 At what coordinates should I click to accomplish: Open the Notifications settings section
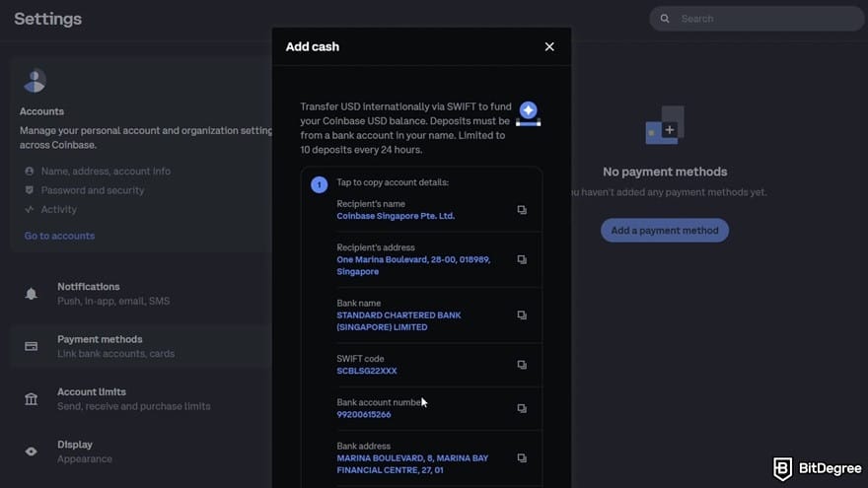pyautogui.click(x=141, y=294)
